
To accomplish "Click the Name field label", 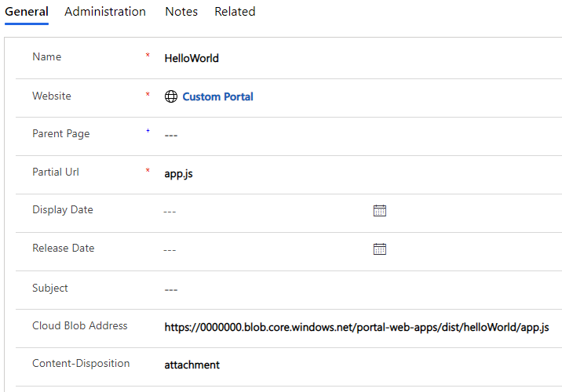I will [47, 57].
